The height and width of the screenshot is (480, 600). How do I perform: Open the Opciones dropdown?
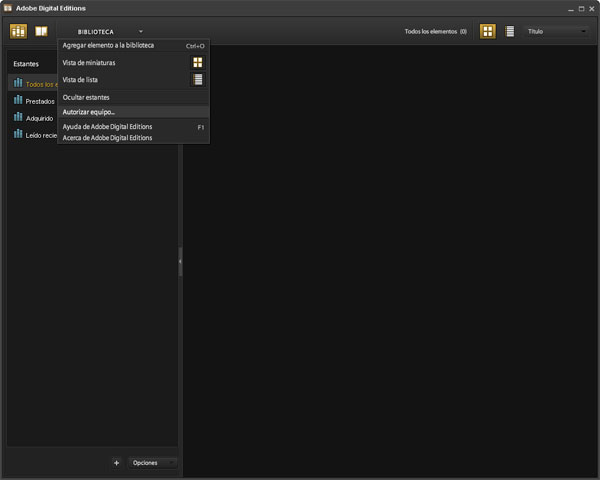[x=152, y=463]
